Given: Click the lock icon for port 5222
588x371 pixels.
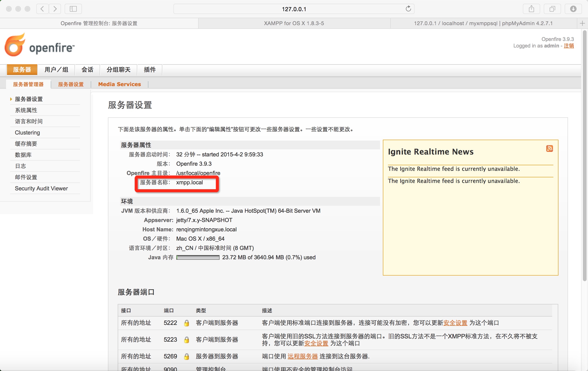Looking at the screenshot, I should pyautogui.click(x=187, y=323).
